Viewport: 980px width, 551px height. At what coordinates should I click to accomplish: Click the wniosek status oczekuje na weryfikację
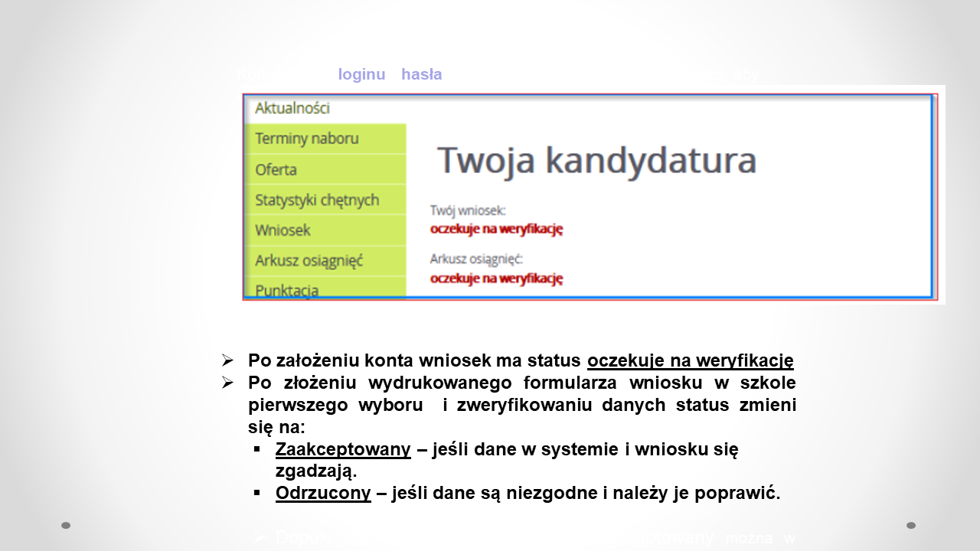(498, 229)
